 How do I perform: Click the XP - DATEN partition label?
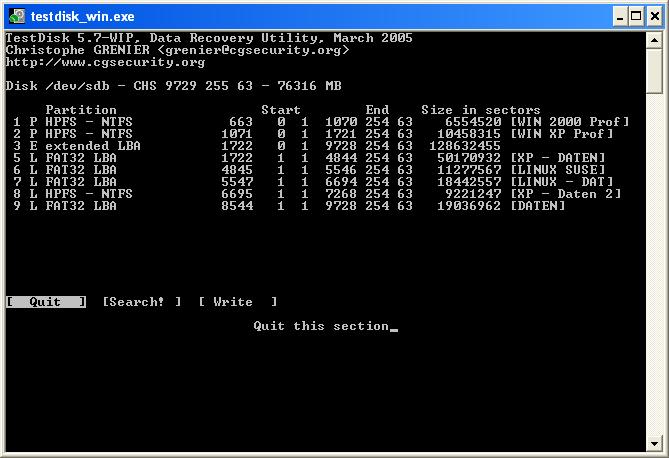[558, 158]
